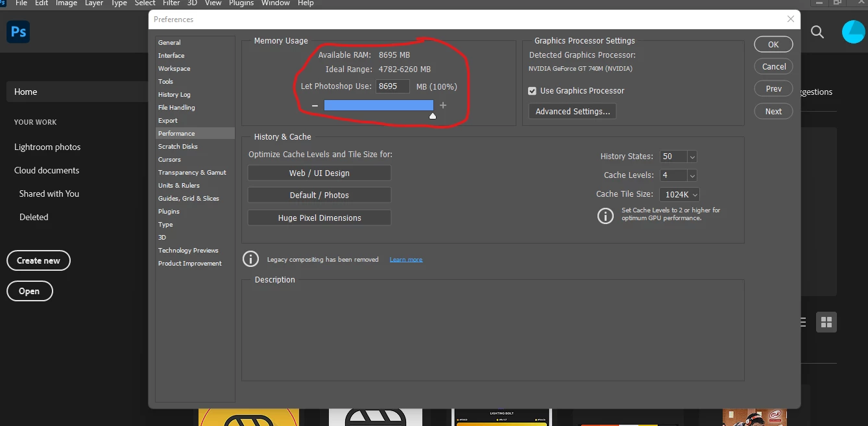Click the minus icon of memory slider
868x426 pixels.
coord(315,105)
